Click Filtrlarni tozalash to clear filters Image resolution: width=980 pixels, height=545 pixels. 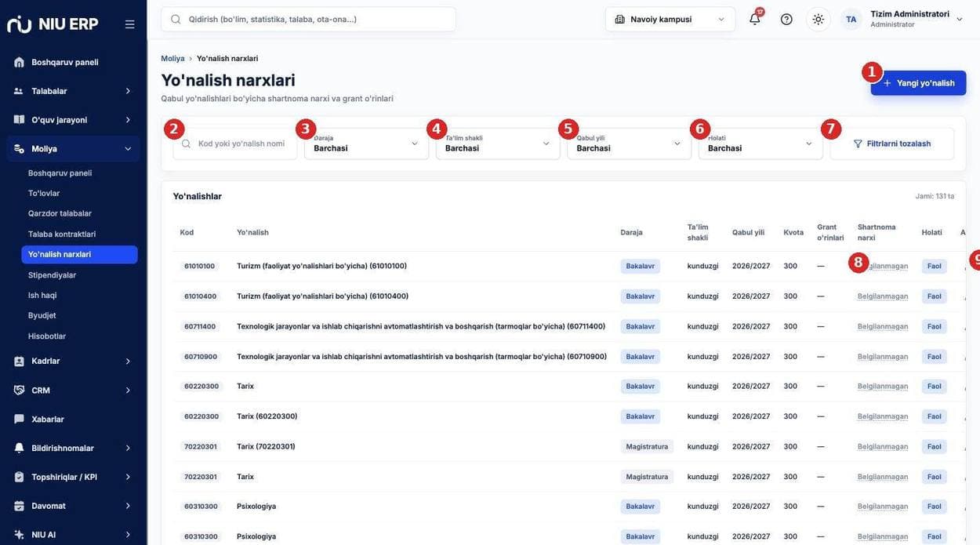coord(892,144)
